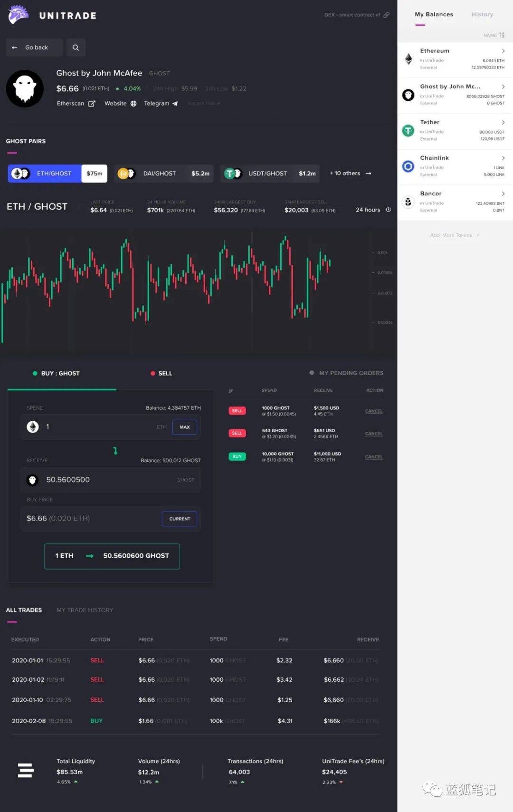Click the USDT/GHOST pair coin icons

coord(233,174)
